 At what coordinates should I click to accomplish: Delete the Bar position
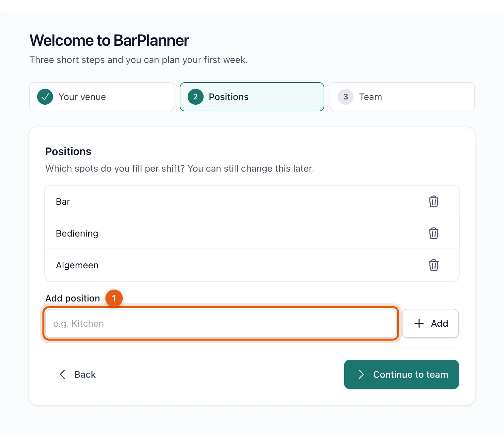[433, 201]
